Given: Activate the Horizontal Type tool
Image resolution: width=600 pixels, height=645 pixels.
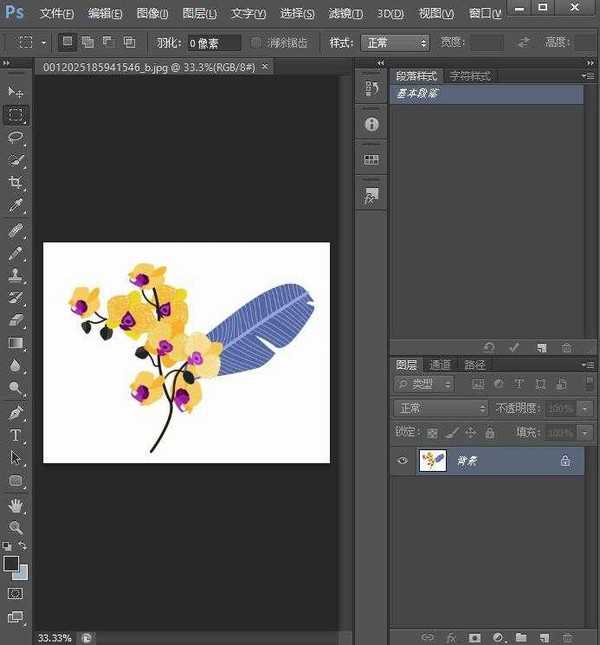Looking at the screenshot, I should click(16, 435).
